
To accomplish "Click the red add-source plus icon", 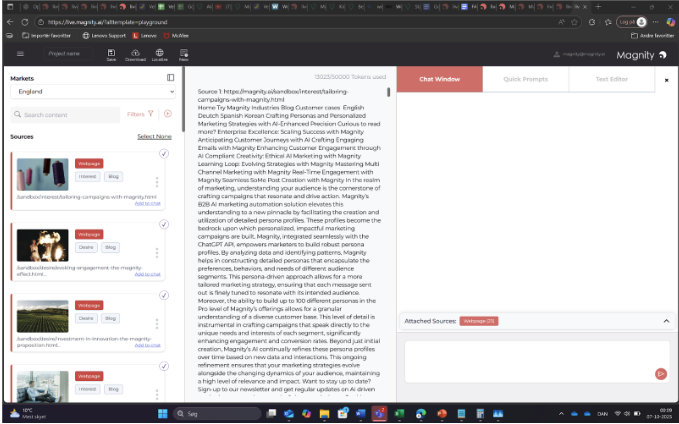I will (x=167, y=115).
